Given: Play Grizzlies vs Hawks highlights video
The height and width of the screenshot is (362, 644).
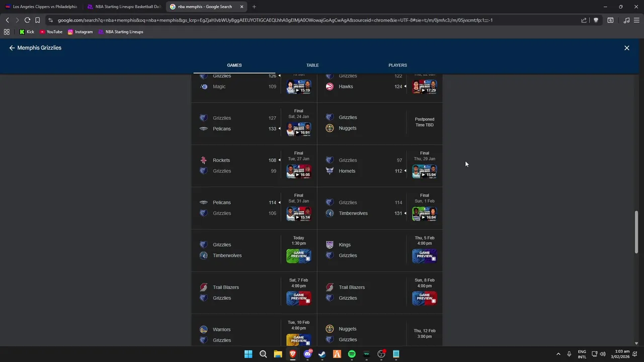Looking at the screenshot, I should [425, 86].
